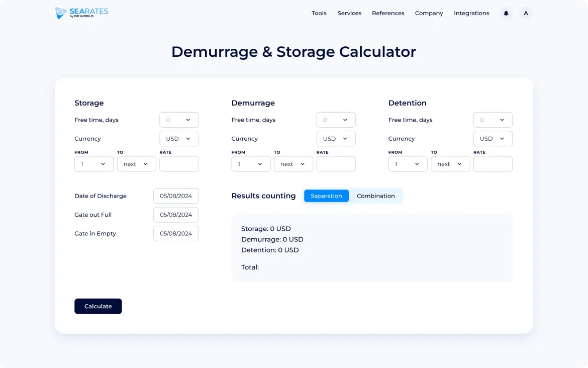This screenshot has height=368, width=588.
Task: Open Demurrage currency USD dropdown
Action: [x=336, y=139]
